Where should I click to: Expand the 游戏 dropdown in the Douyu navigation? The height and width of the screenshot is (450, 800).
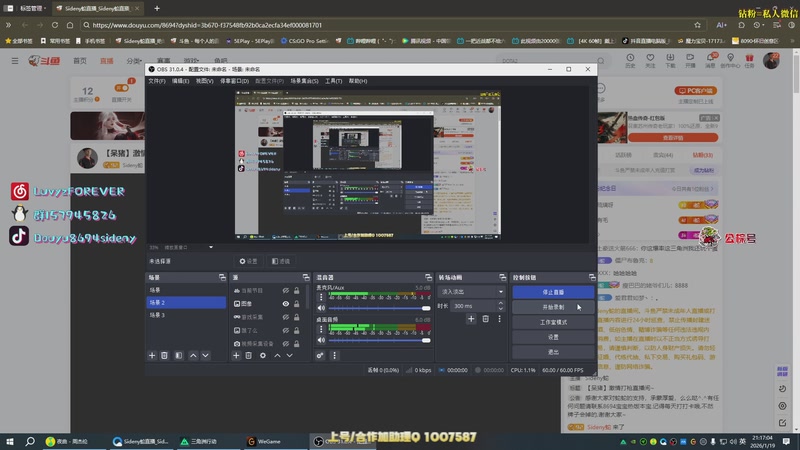(x=191, y=61)
